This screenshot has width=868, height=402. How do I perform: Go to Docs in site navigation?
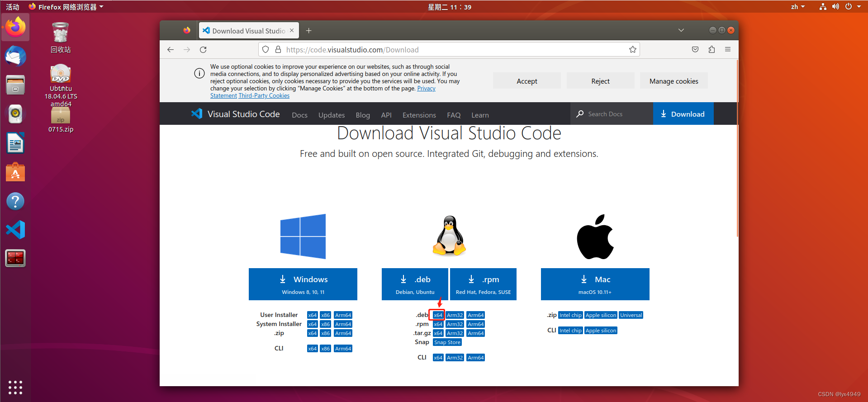(x=299, y=115)
